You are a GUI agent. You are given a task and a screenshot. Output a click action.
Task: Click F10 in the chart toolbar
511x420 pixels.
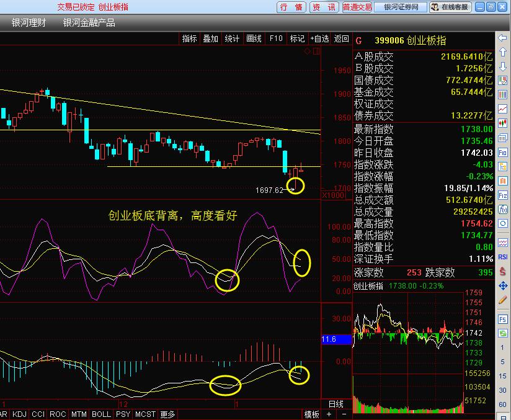tap(276, 39)
